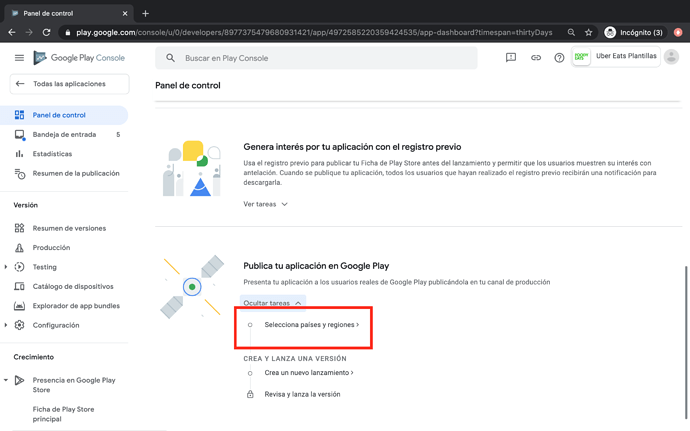
Task: Click the feedback message icon in header
Action: click(x=511, y=58)
